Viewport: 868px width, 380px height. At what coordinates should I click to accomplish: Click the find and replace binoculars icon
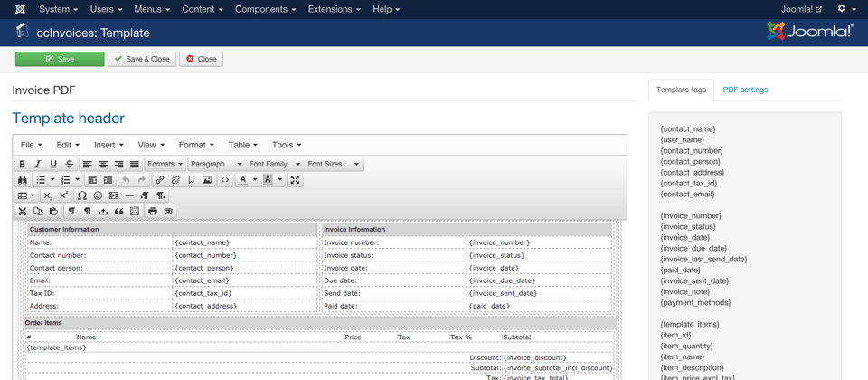click(23, 180)
